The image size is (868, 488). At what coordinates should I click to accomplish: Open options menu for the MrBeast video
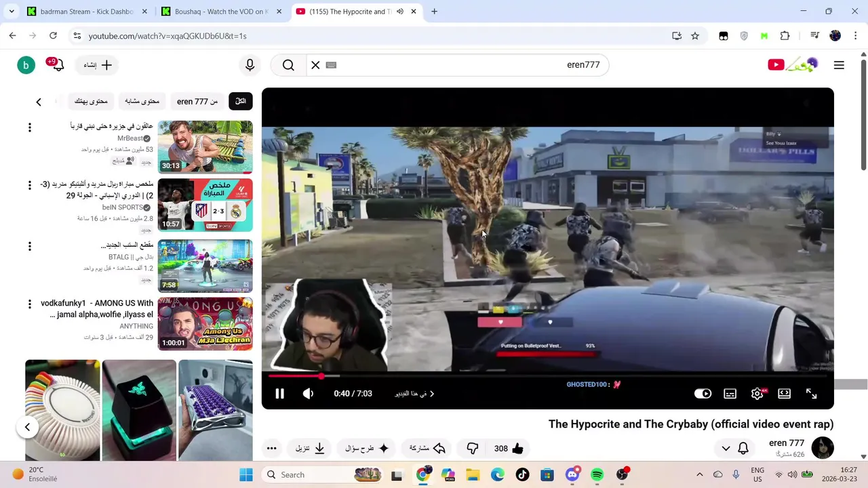click(29, 127)
